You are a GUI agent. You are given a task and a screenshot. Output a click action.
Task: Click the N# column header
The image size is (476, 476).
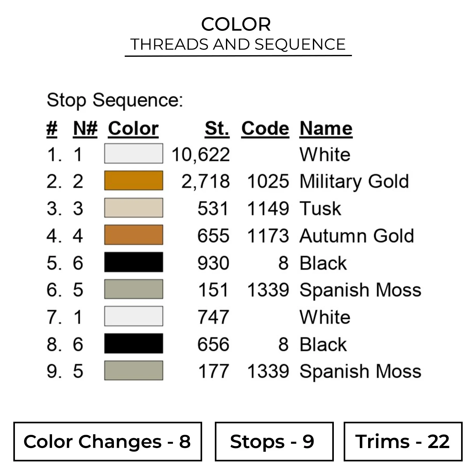(x=85, y=129)
